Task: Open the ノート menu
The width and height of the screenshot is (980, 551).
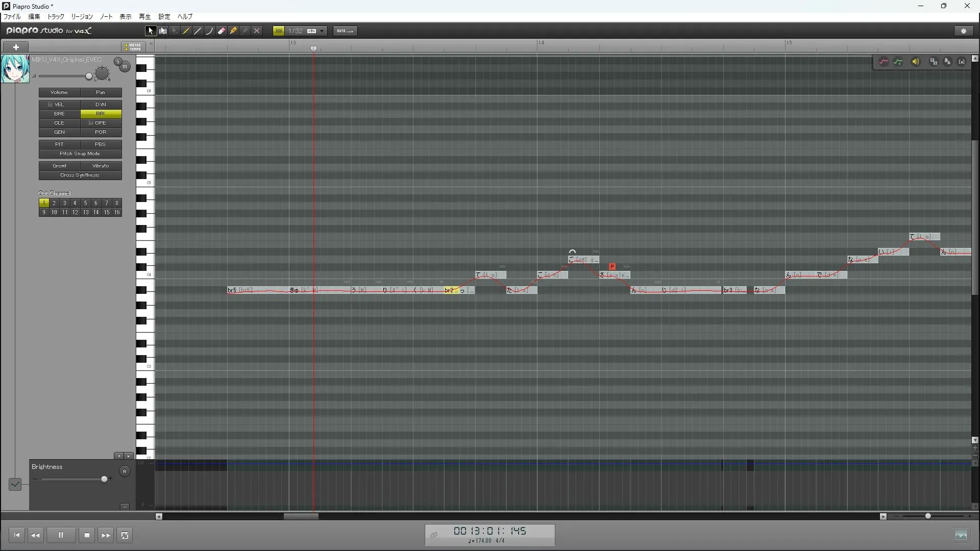Action: pos(106,17)
